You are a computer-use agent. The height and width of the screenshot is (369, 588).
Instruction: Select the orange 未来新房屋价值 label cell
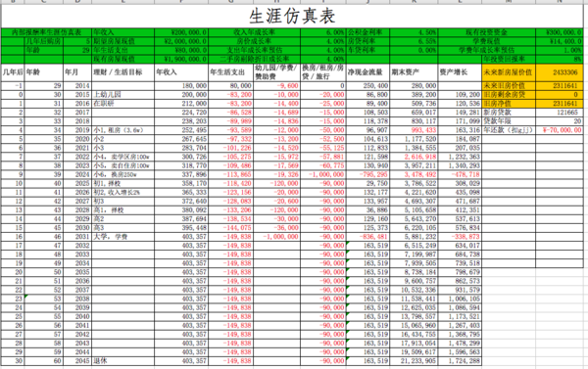pyautogui.click(x=509, y=72)
